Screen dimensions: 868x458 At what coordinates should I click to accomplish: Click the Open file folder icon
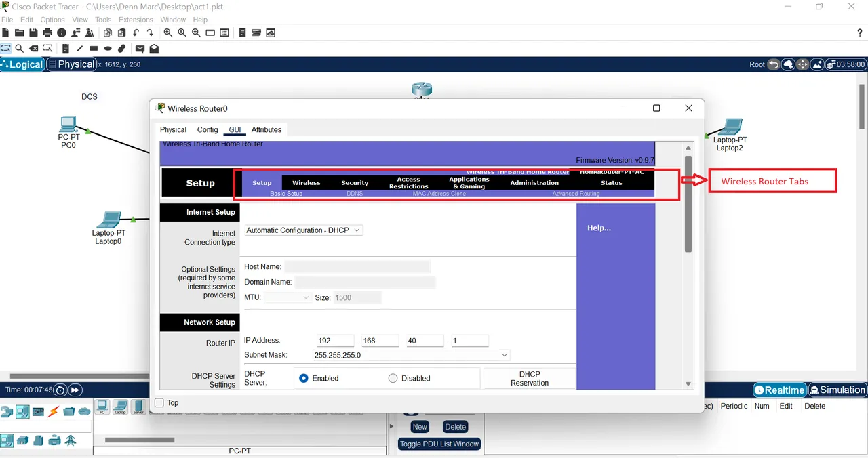coord(20,33)
